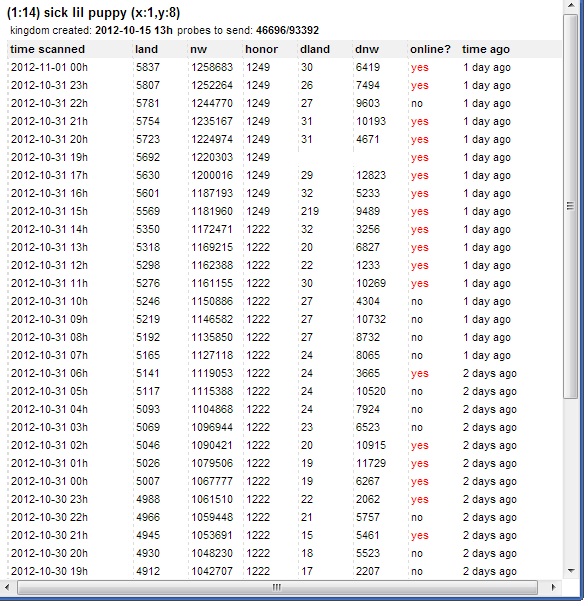Click the 'land' column header
Screen dimensions: 588x606
[x=146, y=49]
